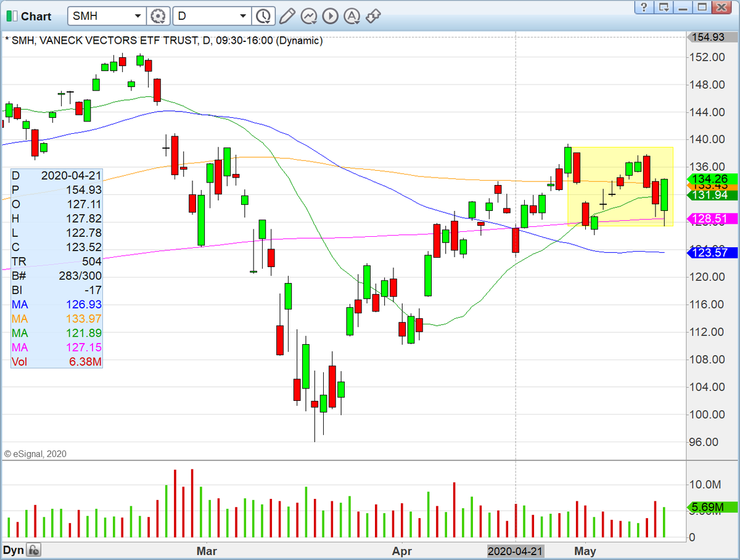
Task: Open the window options menu icon
Action: click(x=664, y=7)
